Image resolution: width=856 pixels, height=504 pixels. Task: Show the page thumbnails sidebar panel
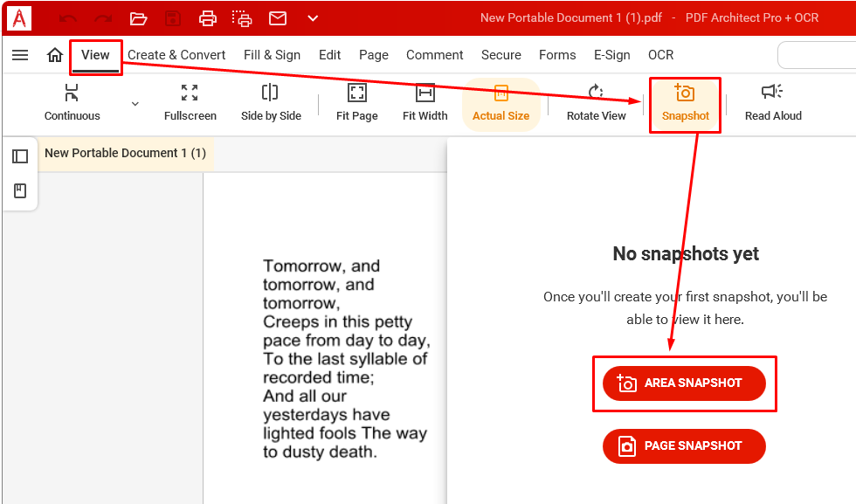19,155
